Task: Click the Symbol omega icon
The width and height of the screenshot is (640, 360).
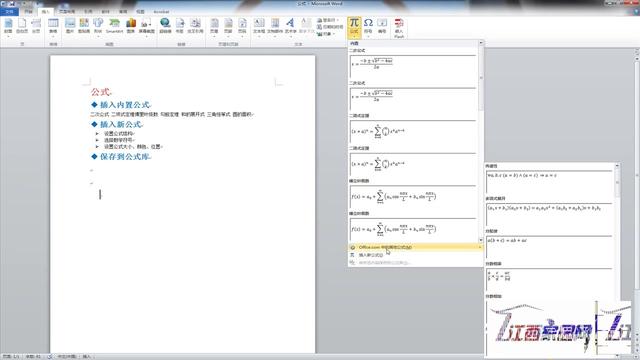Action: pyautogui.click(x=368, y=27)
